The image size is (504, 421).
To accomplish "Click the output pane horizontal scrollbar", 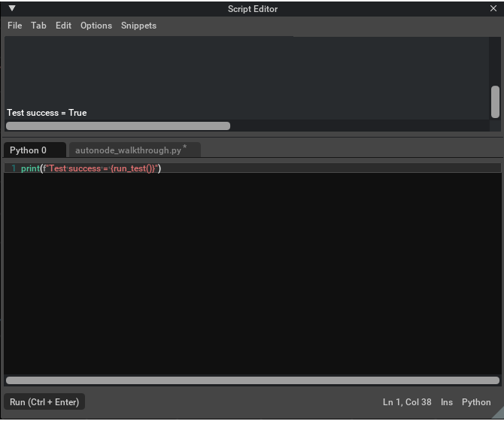I will tap(118, 126).
